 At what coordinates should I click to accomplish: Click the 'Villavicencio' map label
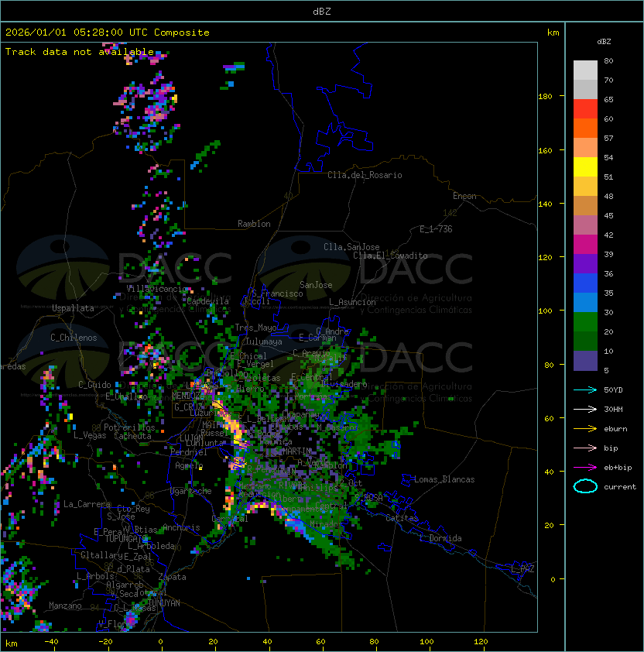tap(157, 289)
